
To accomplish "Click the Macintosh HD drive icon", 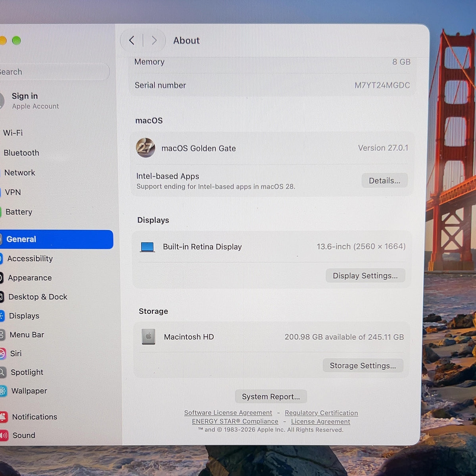I will 149,337.
